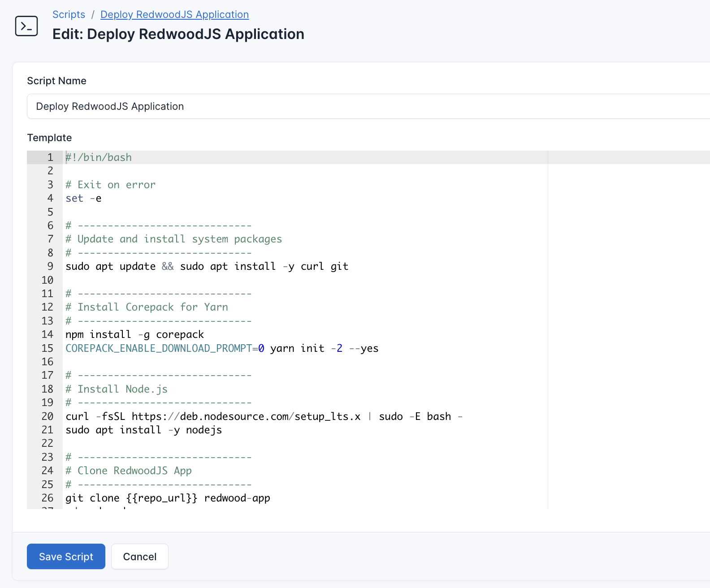Click the Script Name input field
This screenshot has height=588, width=710.
(x=368, y=106)
